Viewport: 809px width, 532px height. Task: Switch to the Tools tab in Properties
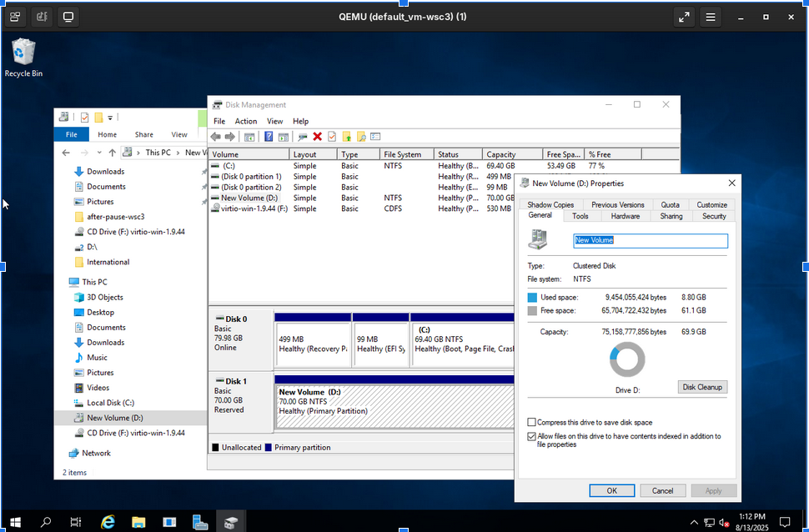[x=580, y=216]
